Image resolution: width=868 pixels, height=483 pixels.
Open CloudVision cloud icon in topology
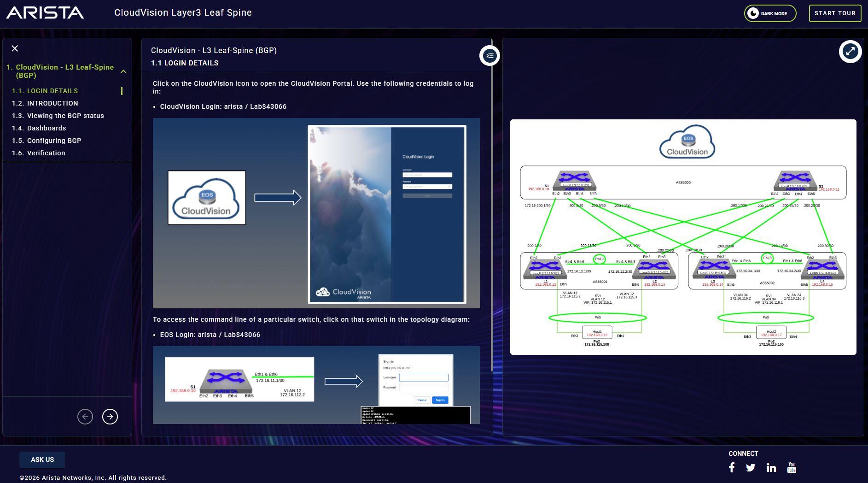coord(687,142)
